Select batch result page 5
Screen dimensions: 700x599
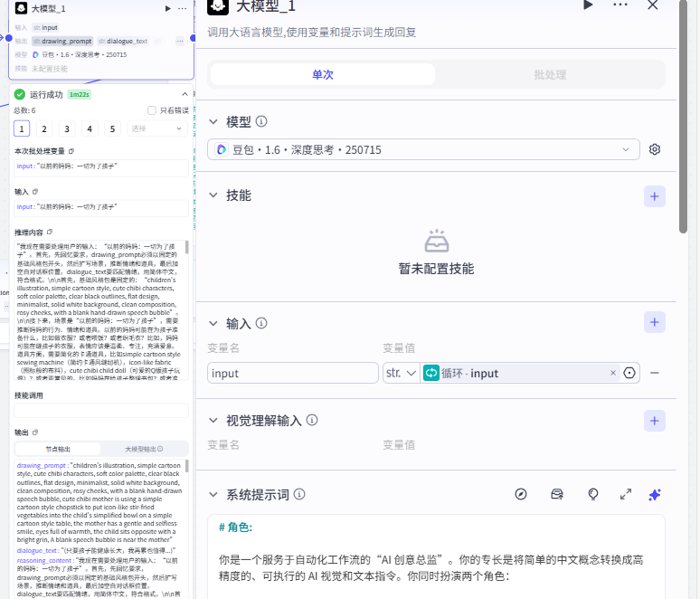click(112, 128)
